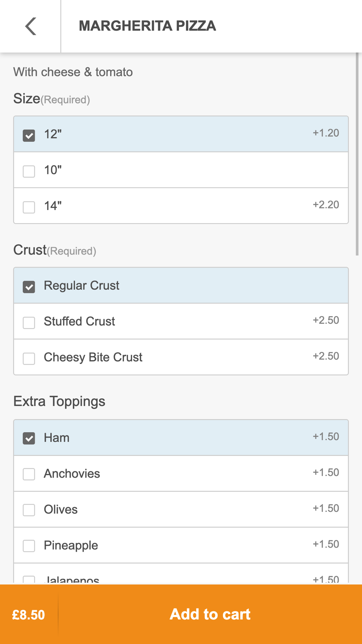Select Cheesy Bite Crust checkbox
The width and height of the screenshot is (362, 644).
click(x=29, y=358)
